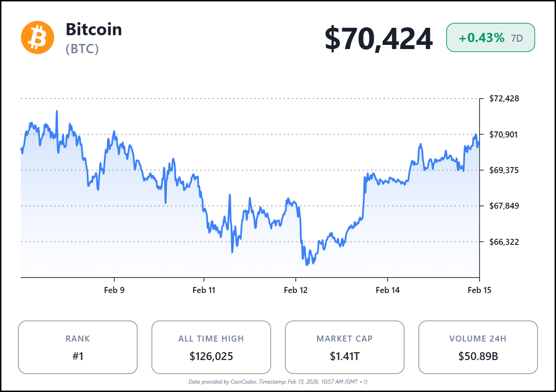The height and width of the screenshot is (392, 556).
Task: Select Feb 12 on the chart axis
Action: 296,290
